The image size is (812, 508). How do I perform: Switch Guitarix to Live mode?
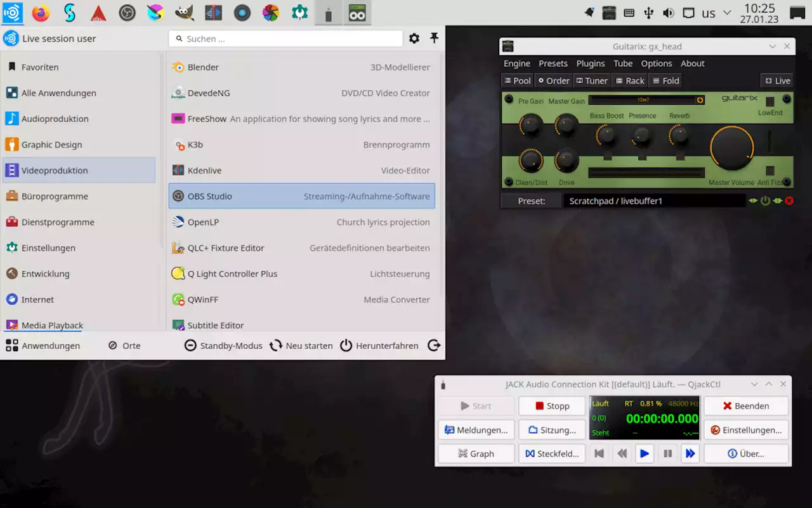778,81
